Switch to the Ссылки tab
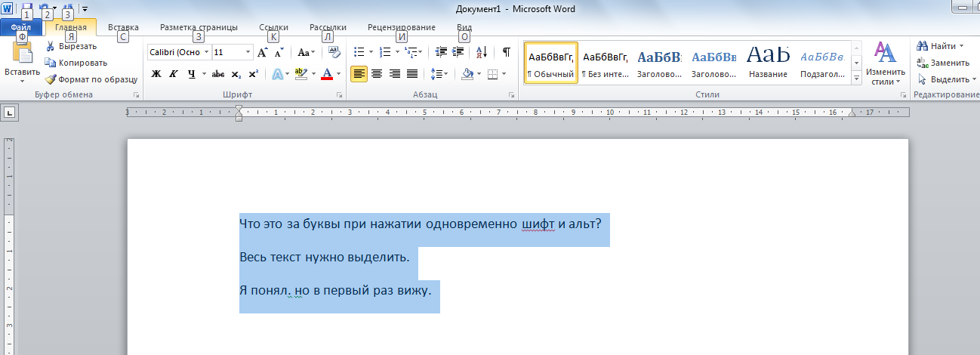Image resolution: width=980 pixels, height=355 pixels. point(273,27)
